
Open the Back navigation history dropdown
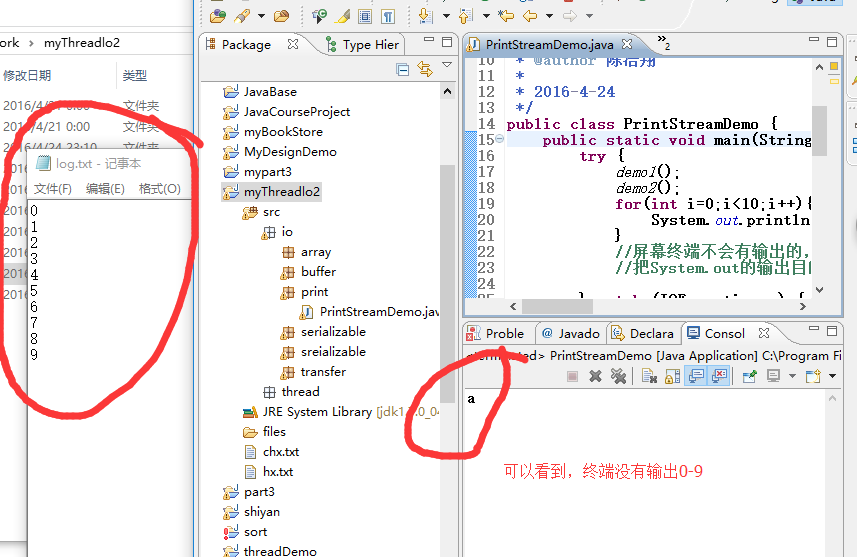pyautogui.click(x=549, y=16)
